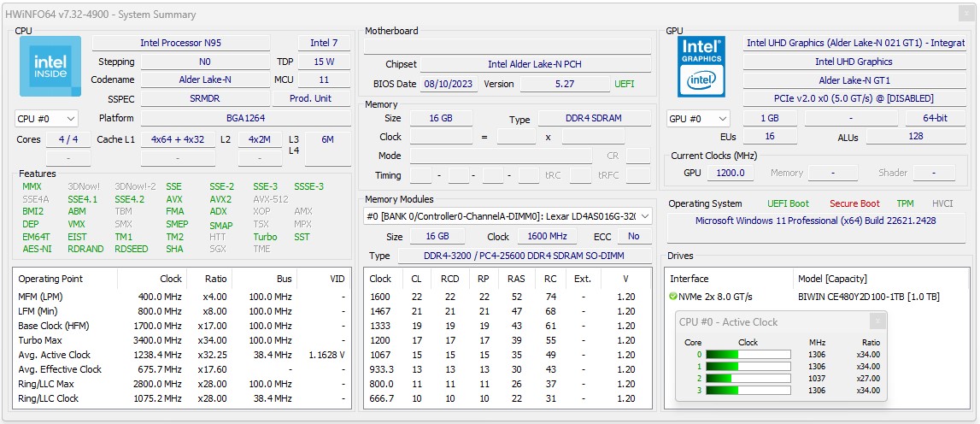Click the BIWIN CE480Y2D100-1TB drive entry
Viewport: 980px width, 424px height.
[869, 297]
